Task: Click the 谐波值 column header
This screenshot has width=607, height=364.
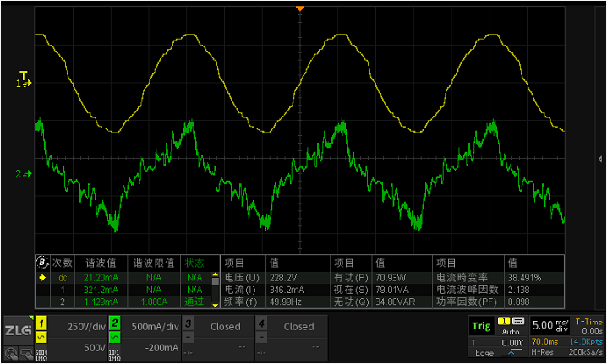Action: 101,263
